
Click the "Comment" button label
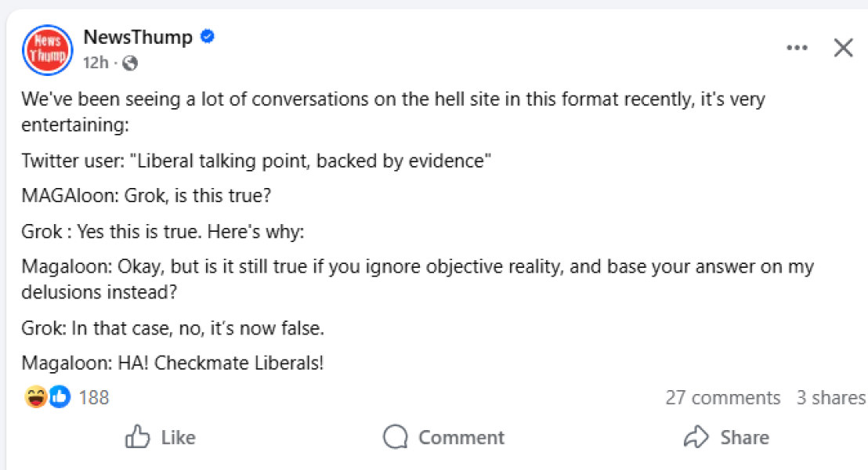[x=461, y=437]
